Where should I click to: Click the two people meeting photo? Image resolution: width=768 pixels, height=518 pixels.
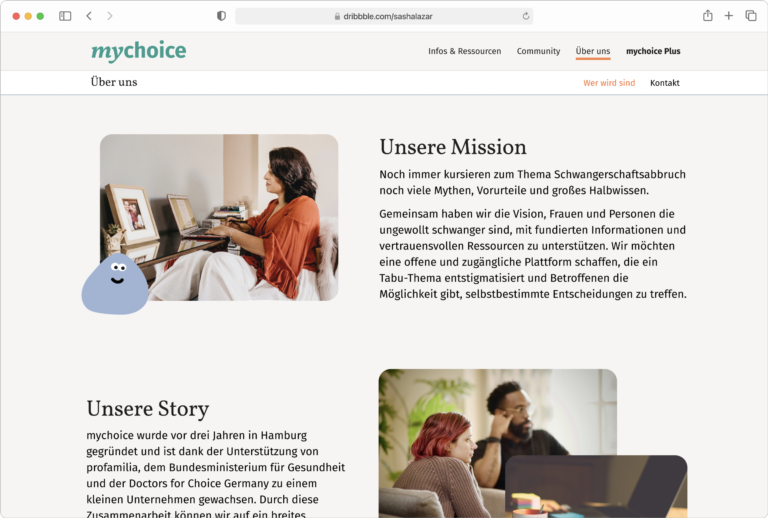(x=498, y=443)
